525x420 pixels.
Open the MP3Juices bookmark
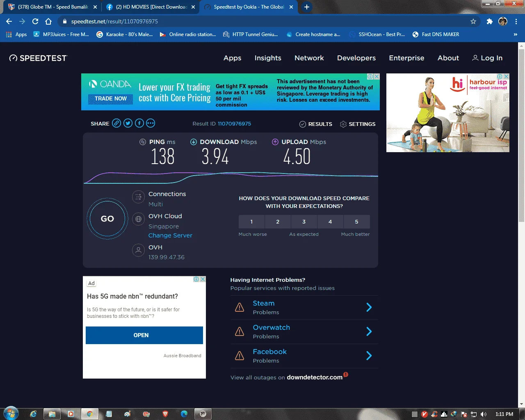[x=61, y=34]
